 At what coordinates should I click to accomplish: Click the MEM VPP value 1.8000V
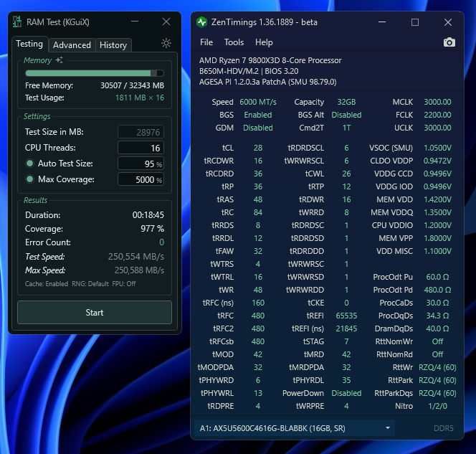click(x=437, y=238)
